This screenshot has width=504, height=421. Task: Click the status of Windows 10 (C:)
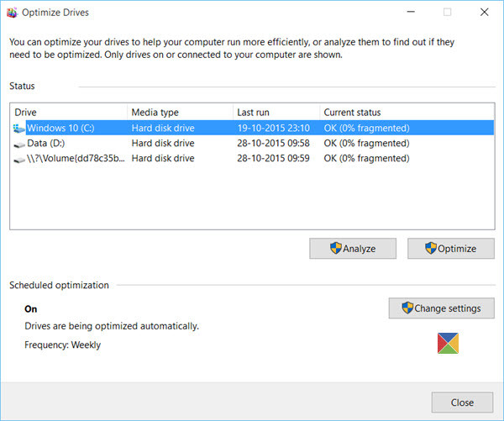click(x=366, y=128)
